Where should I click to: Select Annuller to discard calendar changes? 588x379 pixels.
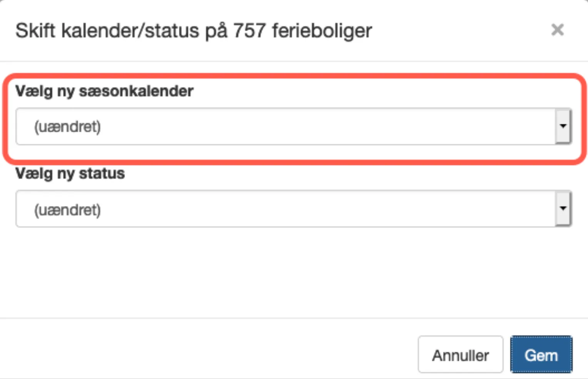click(460, 354)
